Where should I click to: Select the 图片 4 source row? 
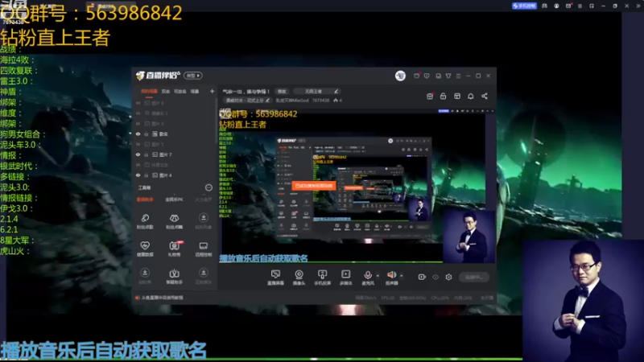[175, 175]
